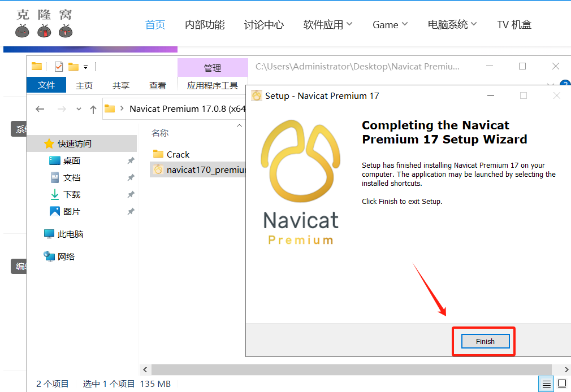571x392 pixels.
Task: Click the Explorer back arrow
Action: click(x=40, y=109)
